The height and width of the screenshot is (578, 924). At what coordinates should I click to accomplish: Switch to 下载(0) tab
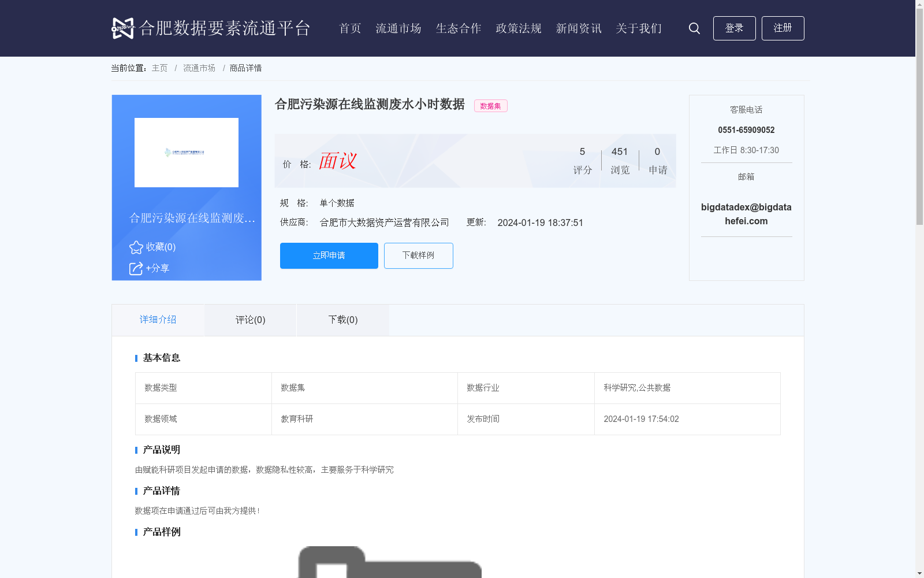point(343,320)
